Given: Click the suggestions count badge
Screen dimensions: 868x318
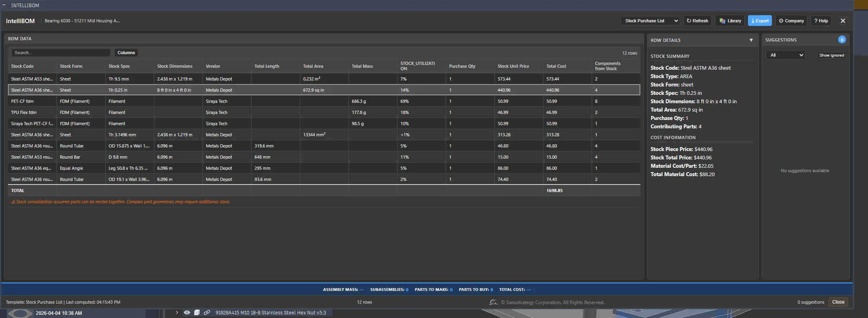Looking at the screenshot, I should coord(842,39).
